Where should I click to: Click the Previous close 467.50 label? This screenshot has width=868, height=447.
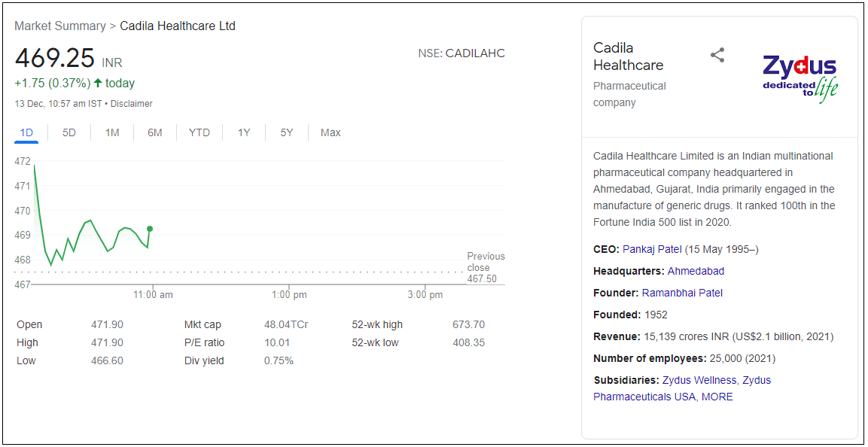pos(486,267)
